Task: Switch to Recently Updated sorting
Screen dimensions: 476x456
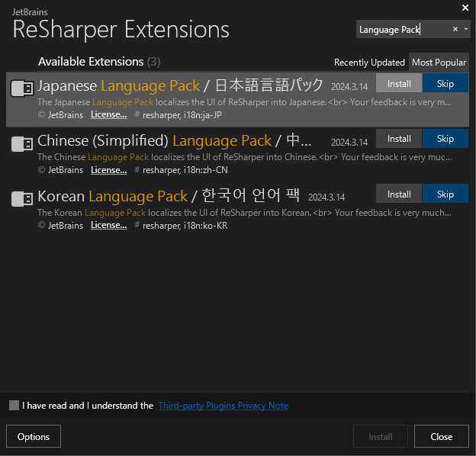Action: coord(369,63)
